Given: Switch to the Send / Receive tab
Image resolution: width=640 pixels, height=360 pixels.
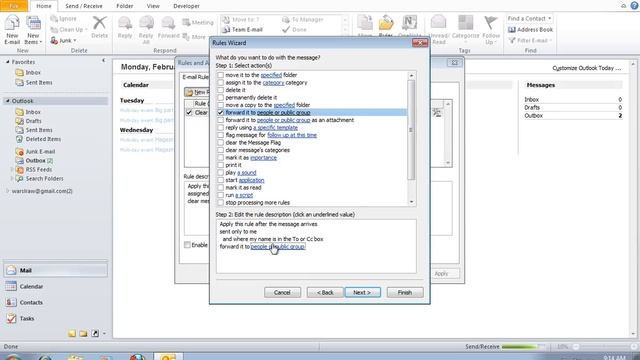Looking at the screenshot, I should (84, 6).
